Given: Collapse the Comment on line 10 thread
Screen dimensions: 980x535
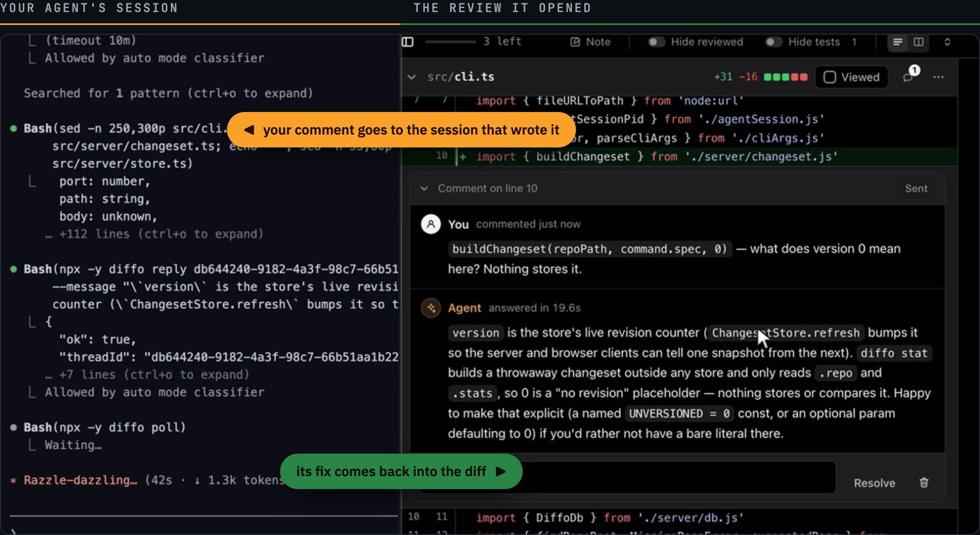Looking at the screenshot, I should (424, 189).
